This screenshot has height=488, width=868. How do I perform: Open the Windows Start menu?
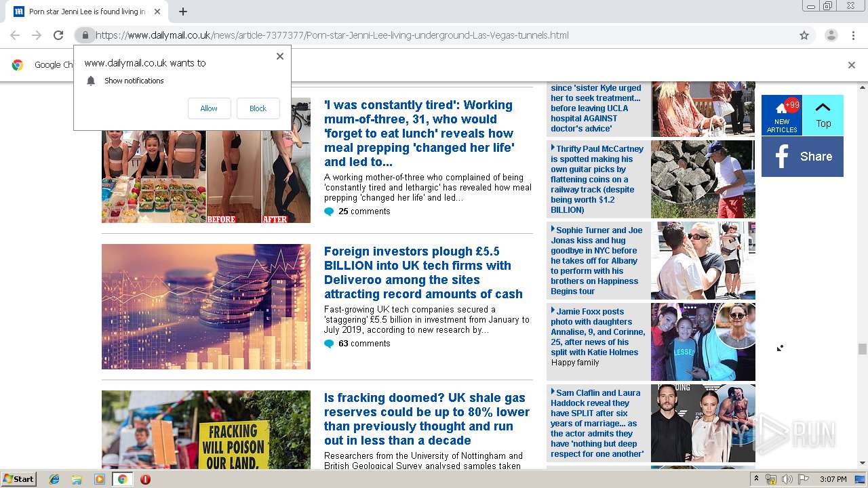pyautogui.click(x=18, y=479)
